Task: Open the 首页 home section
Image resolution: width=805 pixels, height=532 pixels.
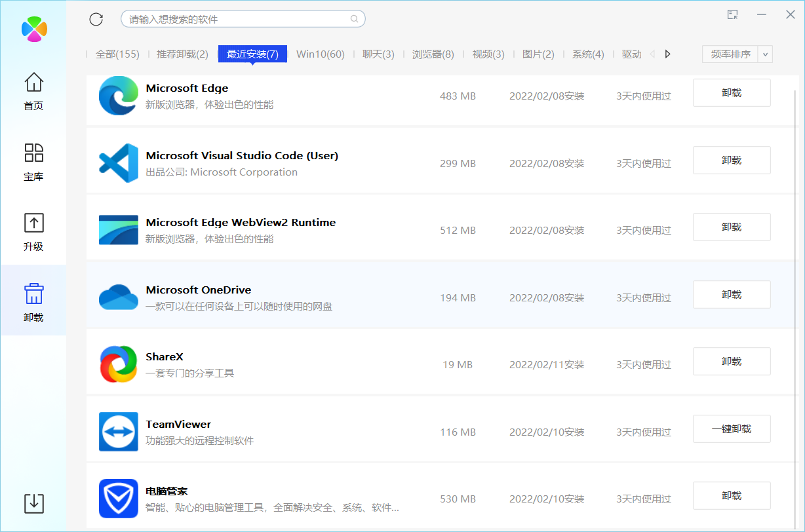Action: (x=33, y=92)
